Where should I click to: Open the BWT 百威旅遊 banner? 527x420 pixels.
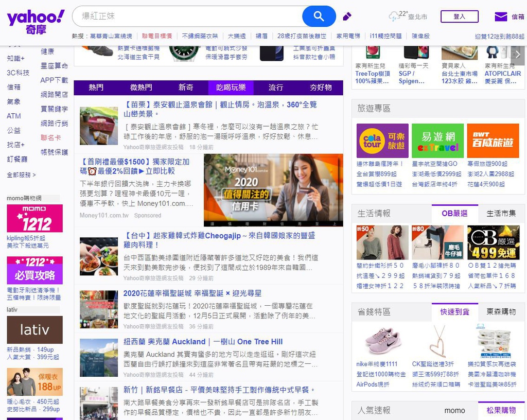[493, 141]
